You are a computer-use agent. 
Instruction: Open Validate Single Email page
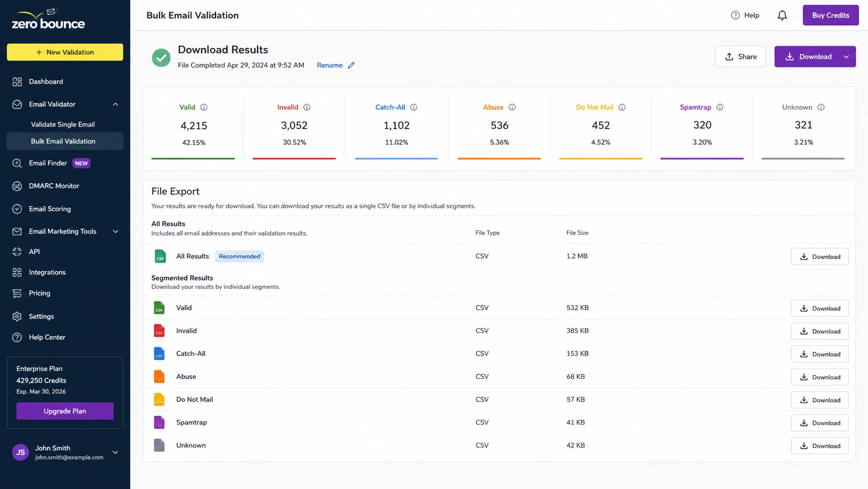[x=63, y=125]
